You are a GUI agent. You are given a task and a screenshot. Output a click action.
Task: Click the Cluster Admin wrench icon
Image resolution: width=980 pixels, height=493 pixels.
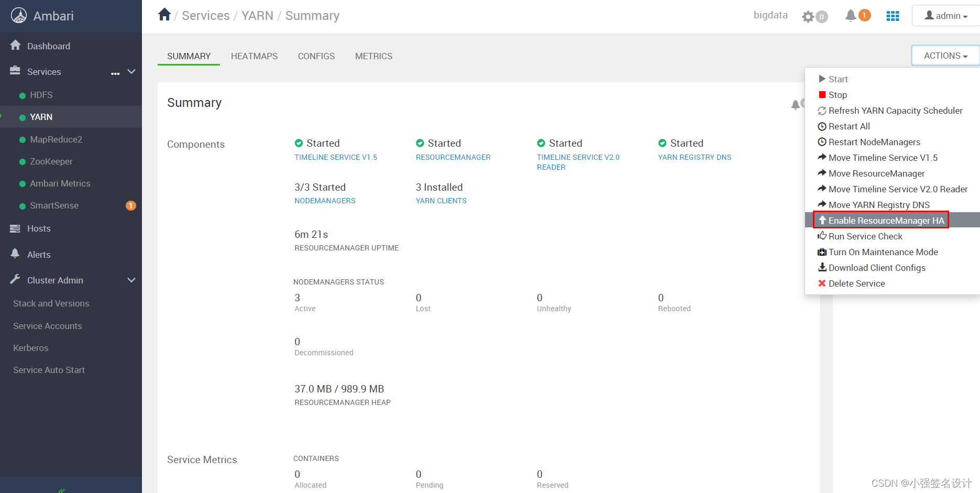click(15, 279)
